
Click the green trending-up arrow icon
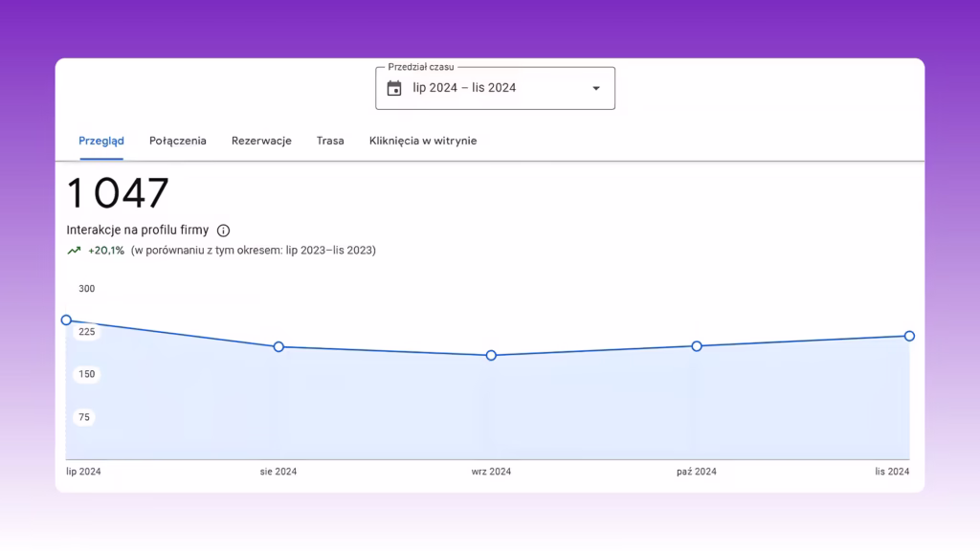pos(74,251)
